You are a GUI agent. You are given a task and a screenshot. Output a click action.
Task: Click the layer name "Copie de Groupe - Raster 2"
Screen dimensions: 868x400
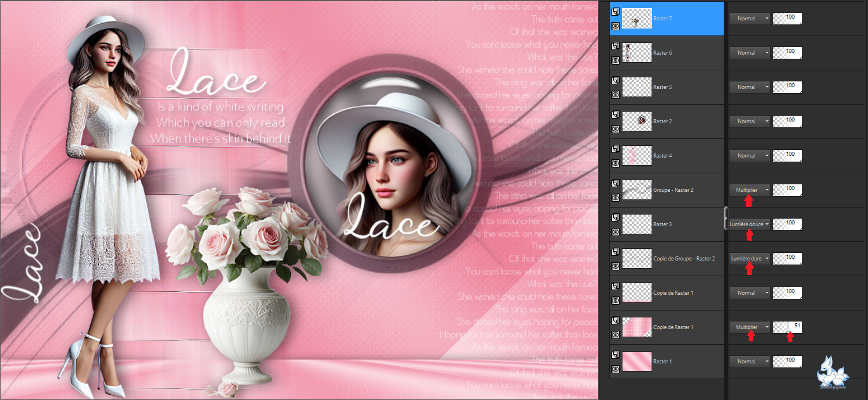coord(684,259)
